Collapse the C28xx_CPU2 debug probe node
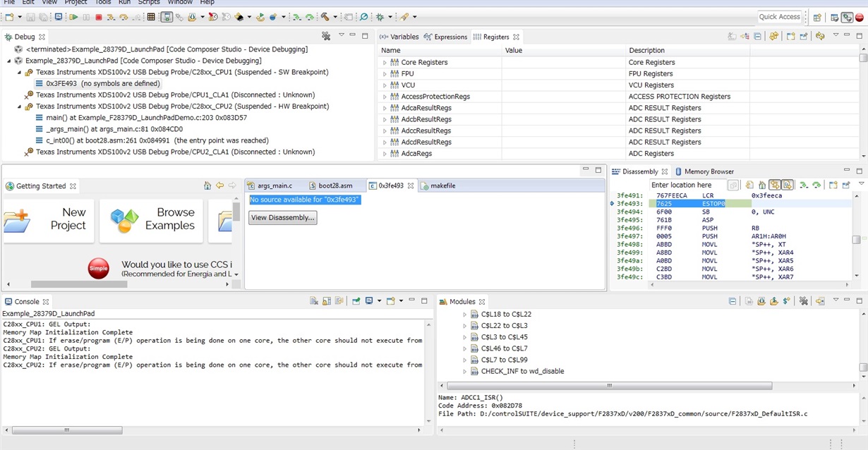Screen dimensions: 868x450 point(20,107)
